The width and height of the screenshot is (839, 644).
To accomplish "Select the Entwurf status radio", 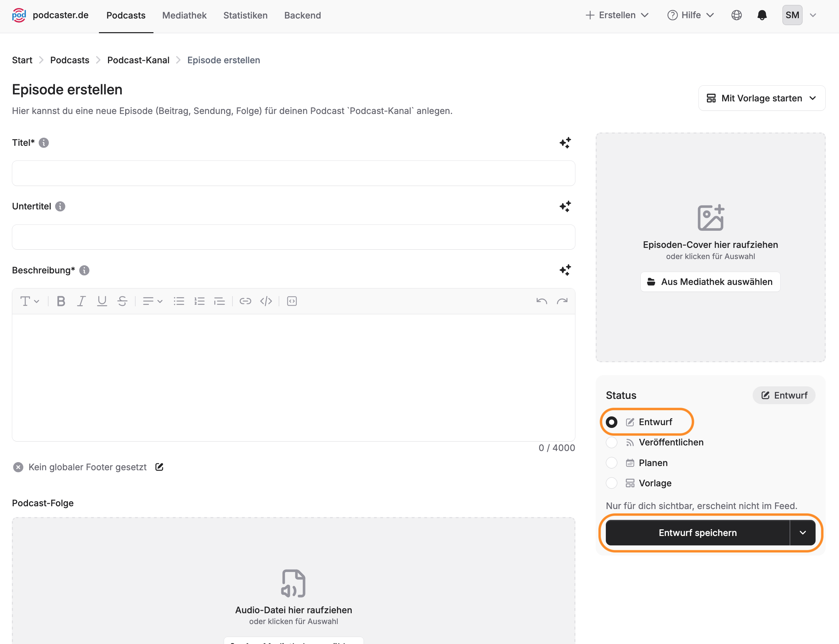I will [x=611, y=422].
